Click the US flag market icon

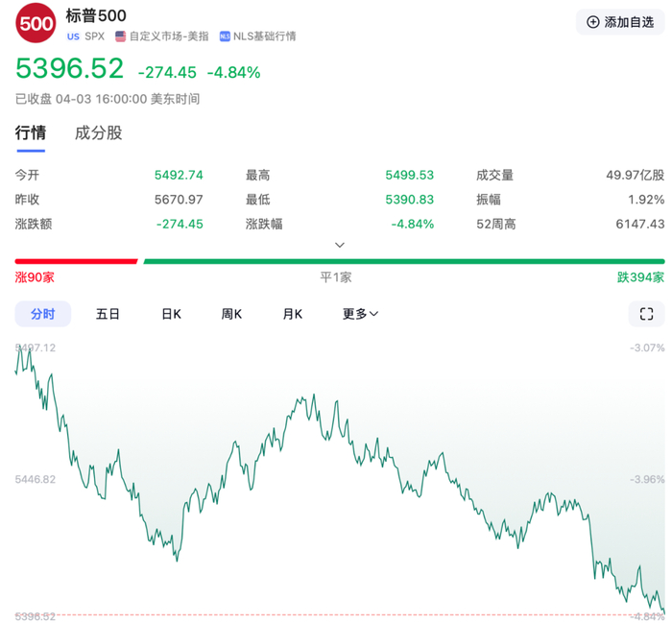point(120,36)
